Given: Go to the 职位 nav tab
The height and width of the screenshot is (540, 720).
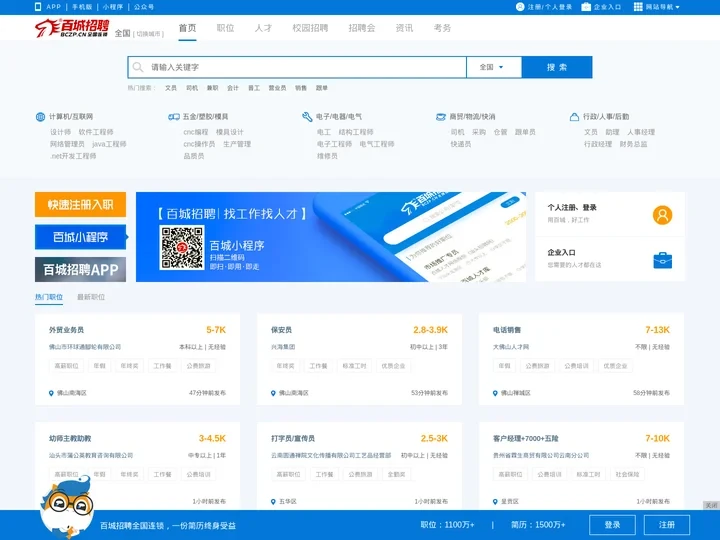Looking at the screenshot, I should point(225,28).
